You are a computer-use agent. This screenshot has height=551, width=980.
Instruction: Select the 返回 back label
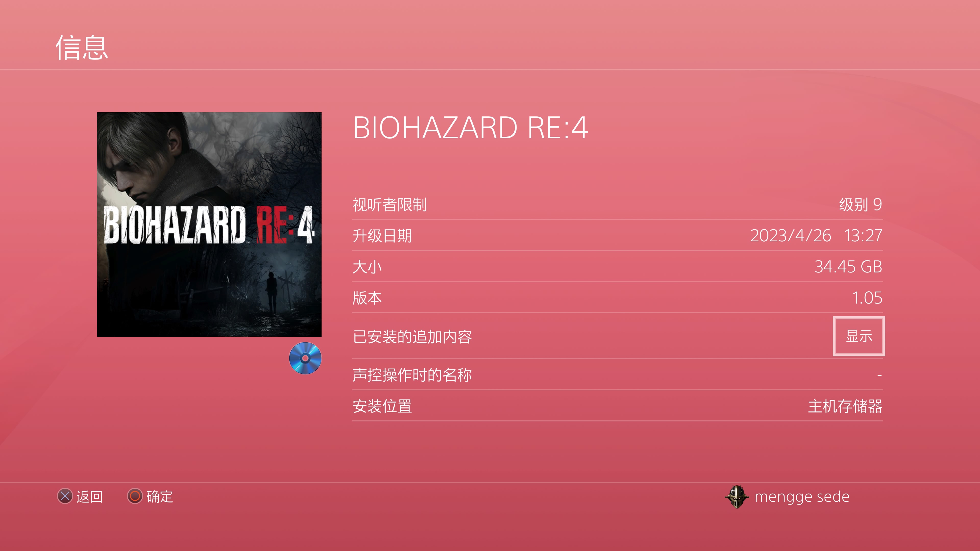pos(90,497)
